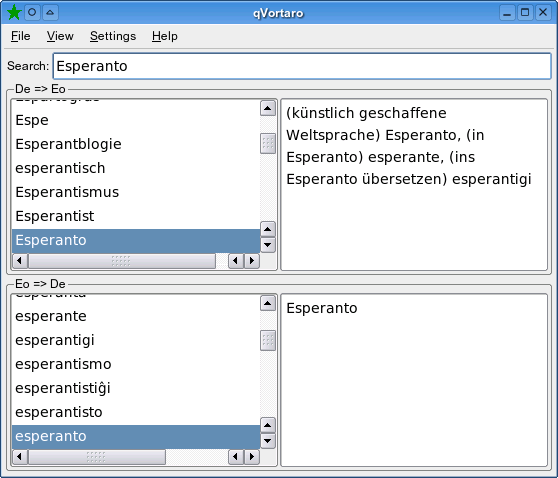Viewport: 558px width, 478px height.
Task: Open the View menu
Action: click(60, 36)
